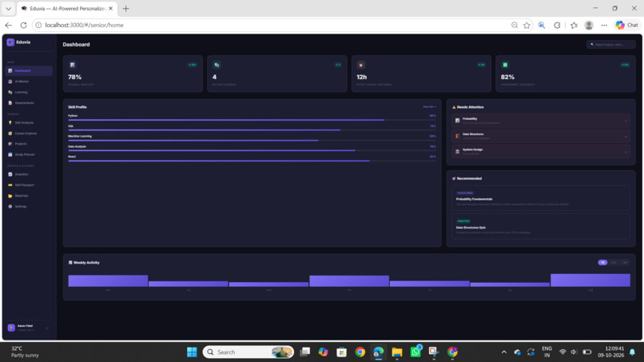Open the Copilot Chat button
Viewport: 644px width, 362px height.
[627, 25]
